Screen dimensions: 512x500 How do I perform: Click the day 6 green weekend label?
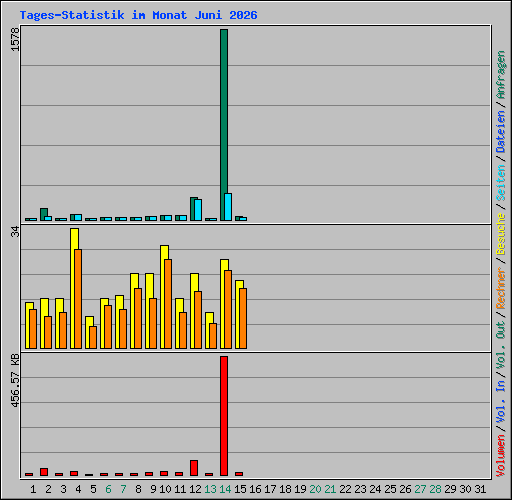pyautogui.click(x=108, y=489)
